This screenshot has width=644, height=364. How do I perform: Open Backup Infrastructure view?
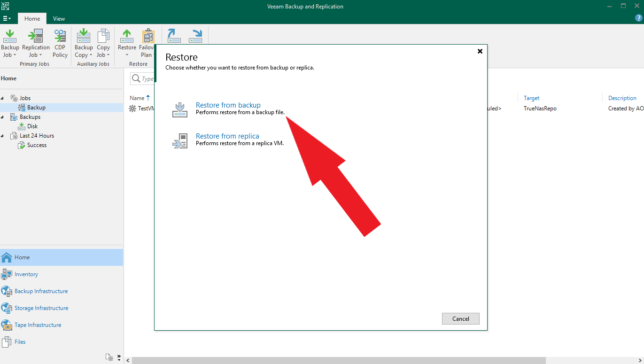pos(41,291)
